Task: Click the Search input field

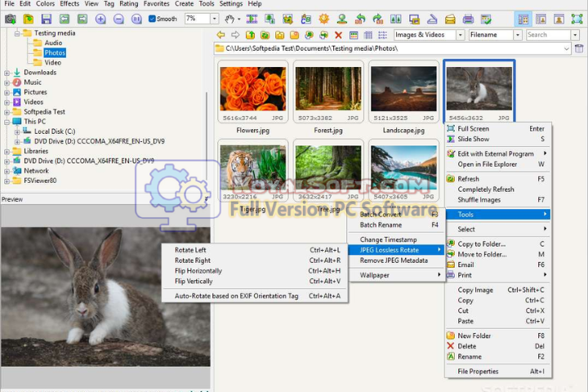Action: pos(548,35)
